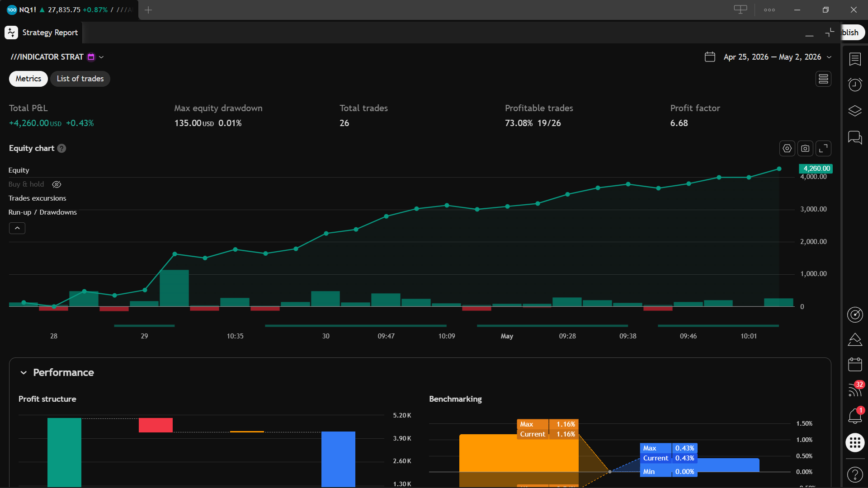Open the date range dropdown chevron
This screenshot has width=868, height=488.
coord(829,57)
